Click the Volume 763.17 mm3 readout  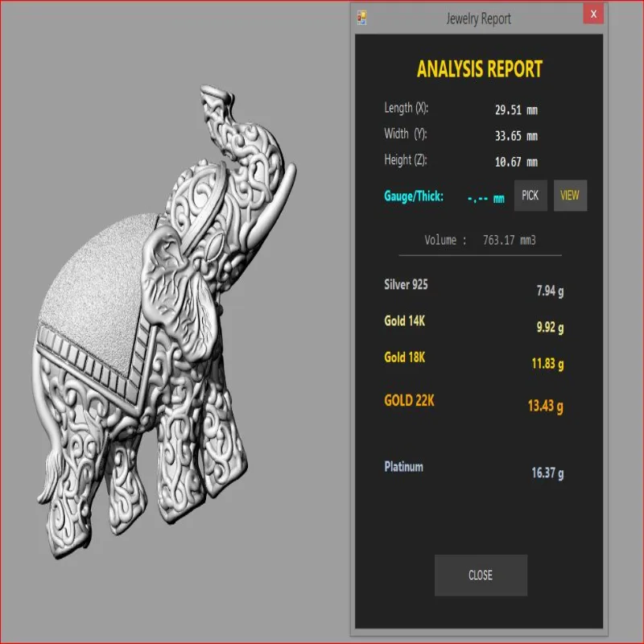[480, 240]
